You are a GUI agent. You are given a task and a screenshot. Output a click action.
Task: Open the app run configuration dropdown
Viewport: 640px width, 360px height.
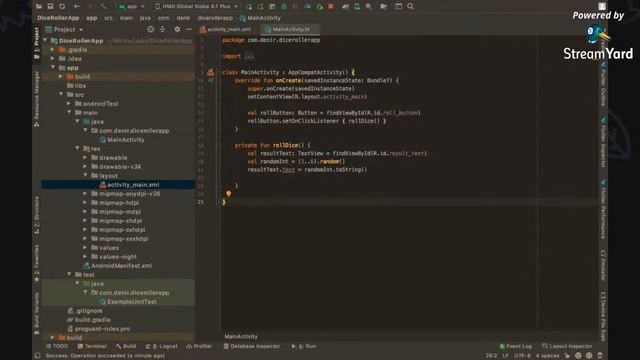click(131, 7)
